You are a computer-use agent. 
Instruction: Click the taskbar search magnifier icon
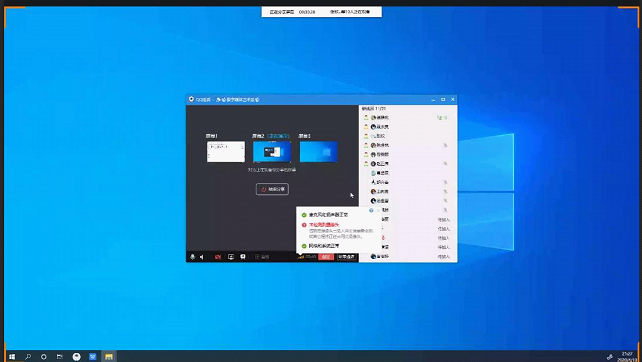click(x=28, y=357)
